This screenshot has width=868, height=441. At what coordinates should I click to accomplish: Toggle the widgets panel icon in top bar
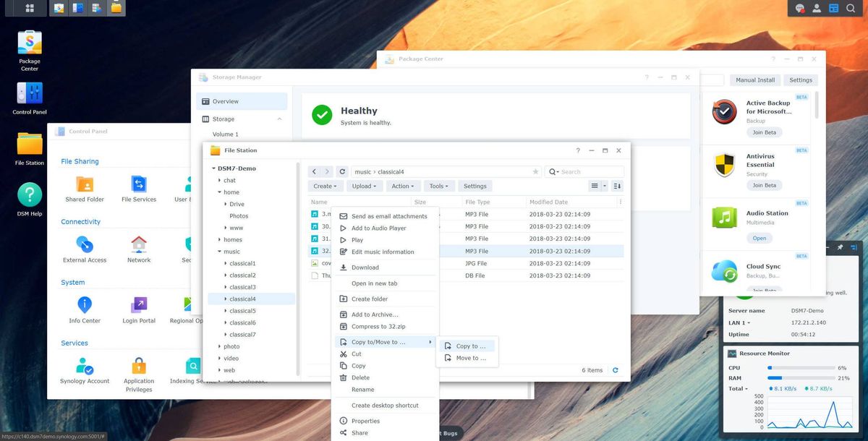click(833, 8)
